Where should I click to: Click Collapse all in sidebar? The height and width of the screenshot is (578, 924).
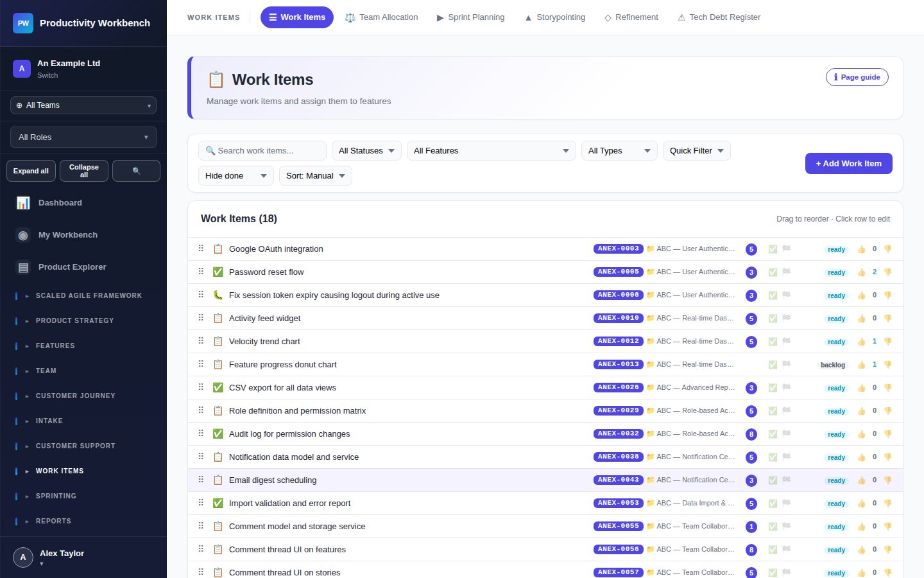click(84, 171)
